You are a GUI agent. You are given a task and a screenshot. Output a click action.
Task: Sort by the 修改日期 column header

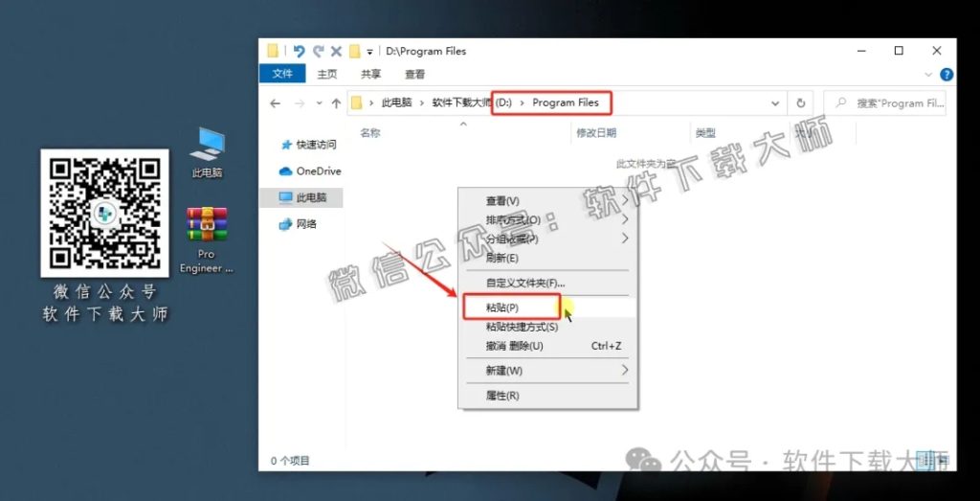click(x=596, y=132)
